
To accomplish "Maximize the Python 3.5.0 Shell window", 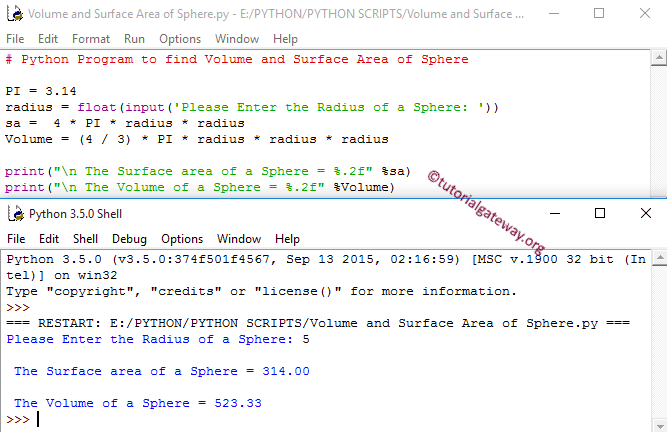I will tap(600, 213).
